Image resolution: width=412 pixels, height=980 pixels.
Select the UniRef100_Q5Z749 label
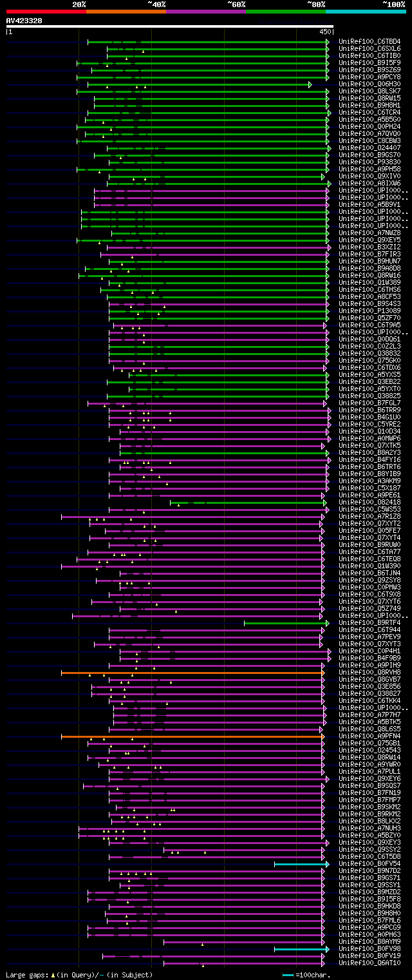coord(370,608)
